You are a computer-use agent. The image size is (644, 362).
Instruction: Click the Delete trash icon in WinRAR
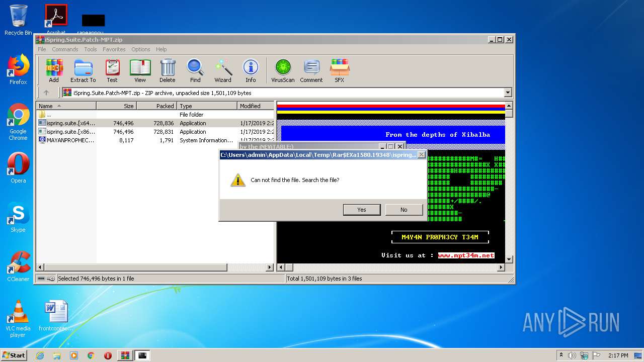[x=168, y=70]
